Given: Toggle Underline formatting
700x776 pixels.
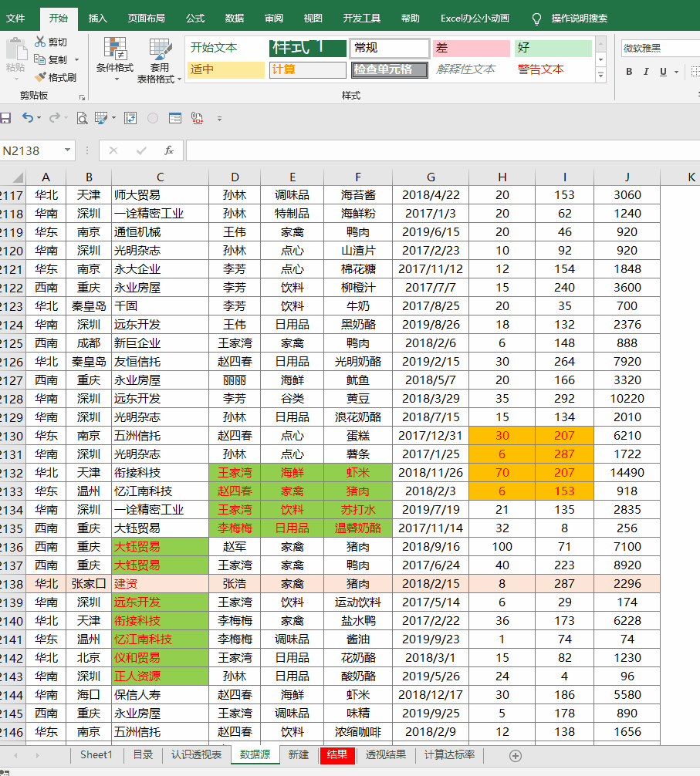Looking at the screenshot, I should tap(664, 72).
